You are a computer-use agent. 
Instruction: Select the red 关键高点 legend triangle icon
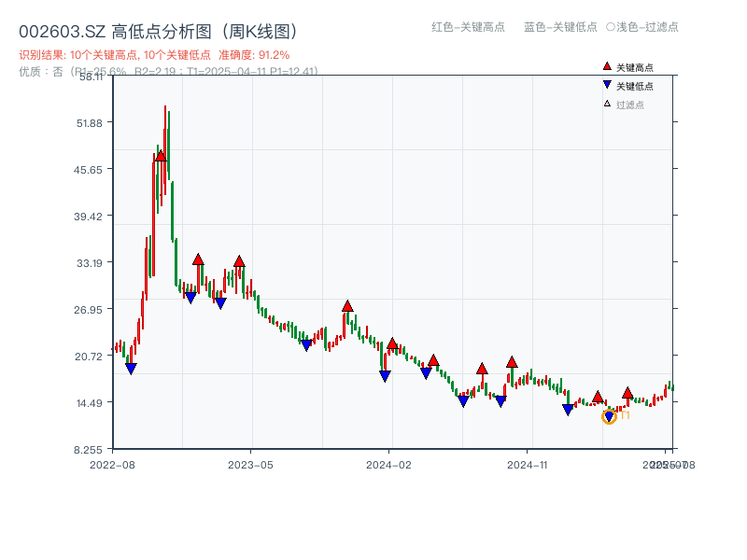(607, 66)
